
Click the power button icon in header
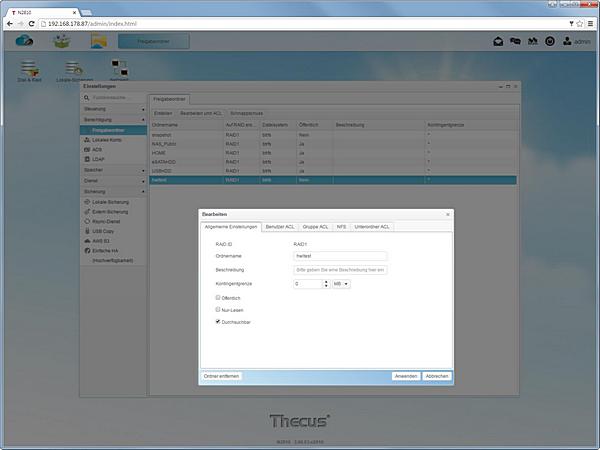pos(550,41)
